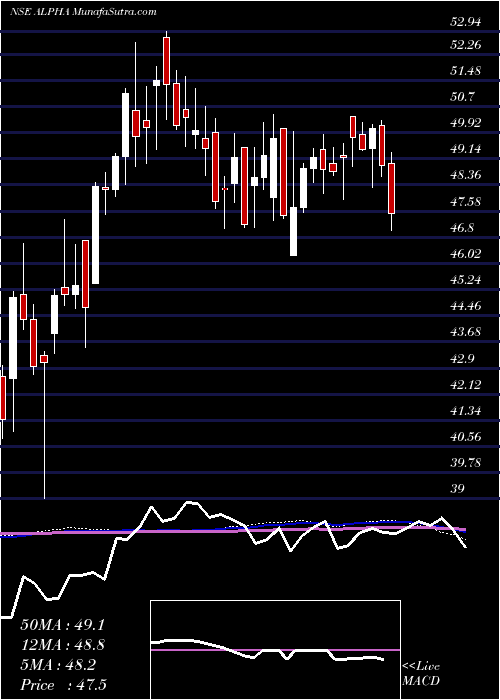500x700 pixels.
Task: Click the 50.7 price axis label
Action: click(462, 96)
